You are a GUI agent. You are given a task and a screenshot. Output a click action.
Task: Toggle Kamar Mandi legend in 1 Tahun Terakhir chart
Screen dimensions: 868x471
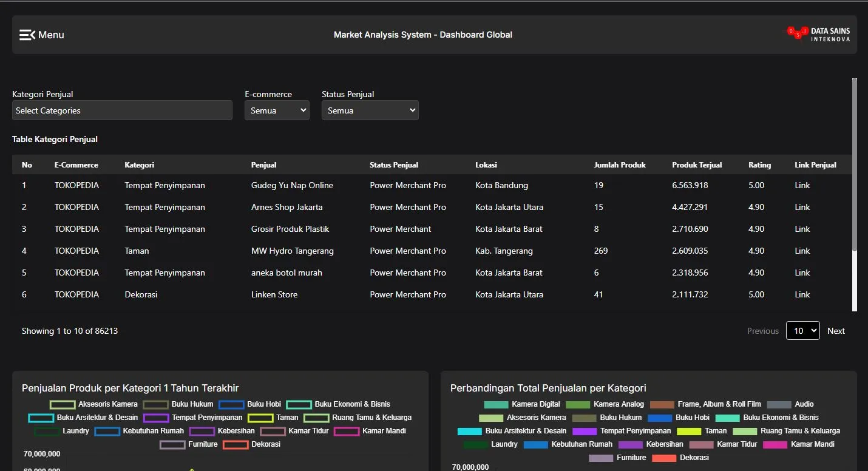pos(370,431)
